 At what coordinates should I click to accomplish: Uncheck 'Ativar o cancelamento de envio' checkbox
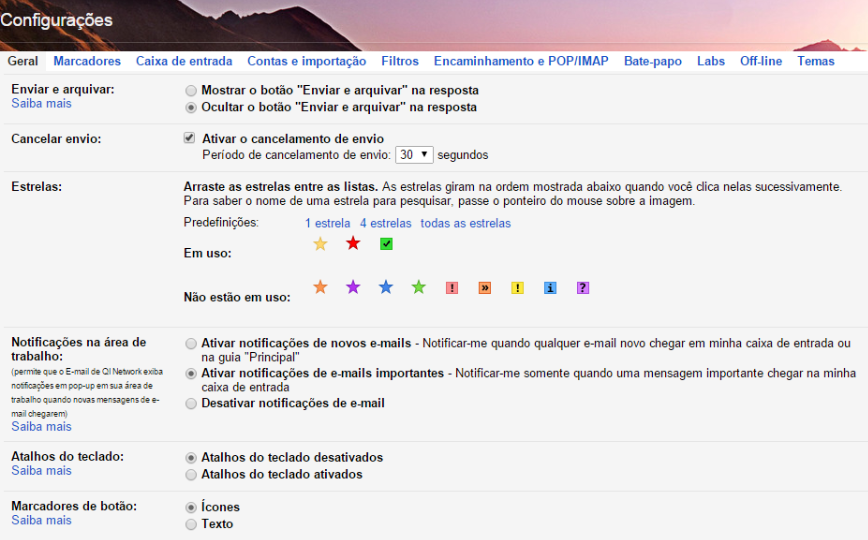(190, 138)
